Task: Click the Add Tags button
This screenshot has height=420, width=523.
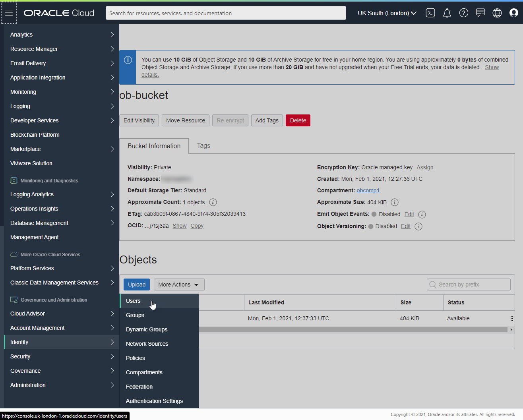Action: pyautogui.click(x=267, y=120)
